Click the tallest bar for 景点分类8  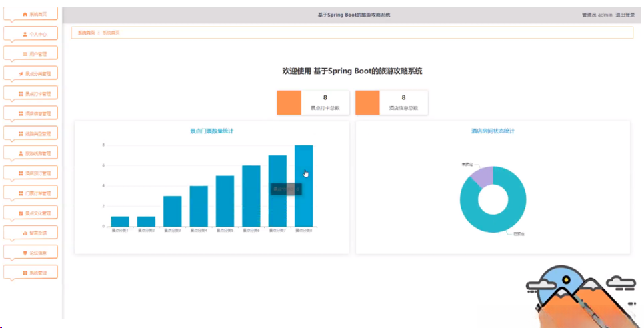(x=304, y=185)
